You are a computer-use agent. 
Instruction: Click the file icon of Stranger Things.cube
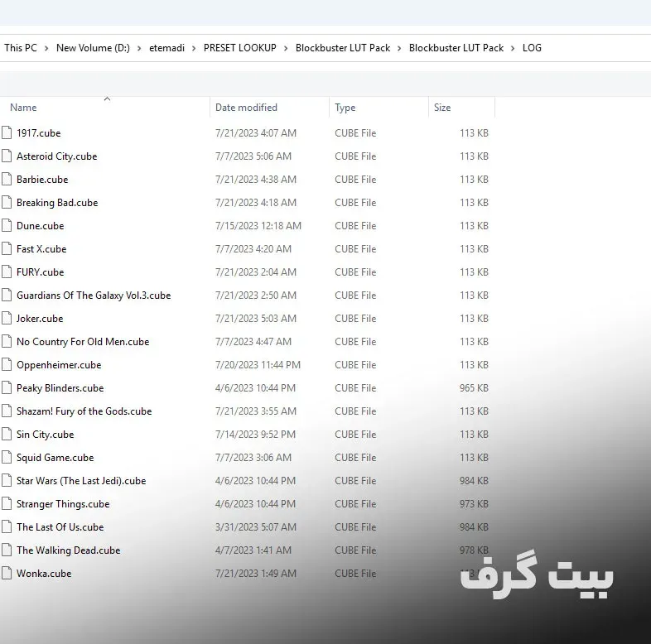pos(7,504)
